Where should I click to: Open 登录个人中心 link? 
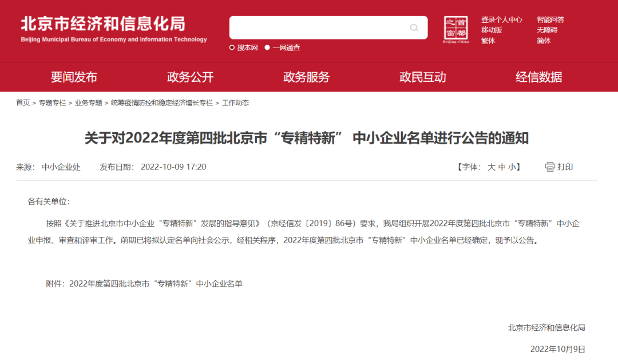point(501,19)
